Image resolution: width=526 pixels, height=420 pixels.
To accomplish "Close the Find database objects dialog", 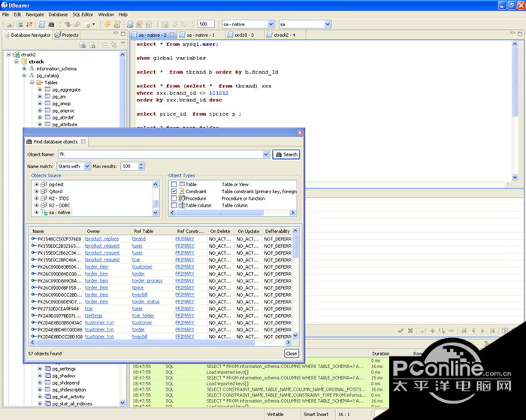I will (x=291, y=353).
